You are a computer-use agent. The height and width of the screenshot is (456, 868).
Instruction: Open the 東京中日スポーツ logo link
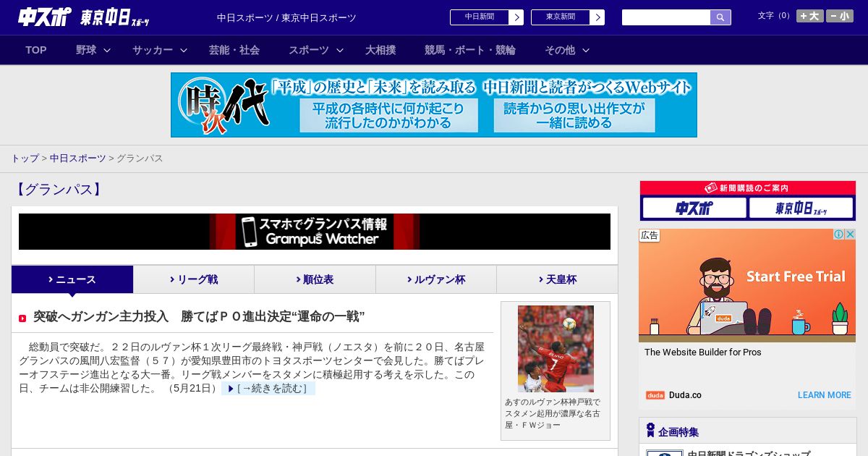coord(115,17)
